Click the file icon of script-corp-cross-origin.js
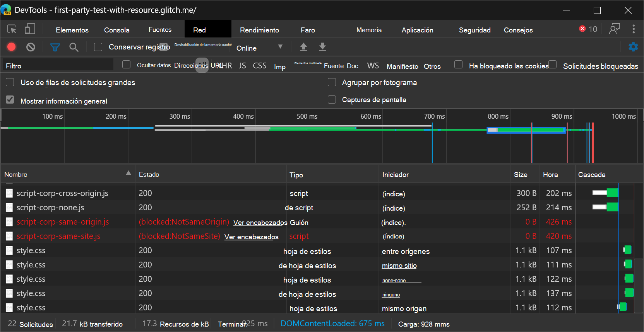 point(9,193)
